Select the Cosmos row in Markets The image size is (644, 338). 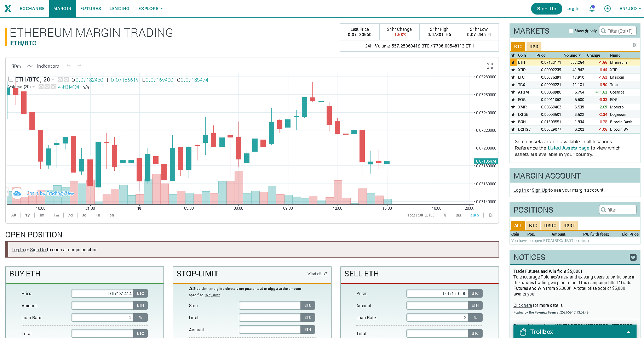575,92
